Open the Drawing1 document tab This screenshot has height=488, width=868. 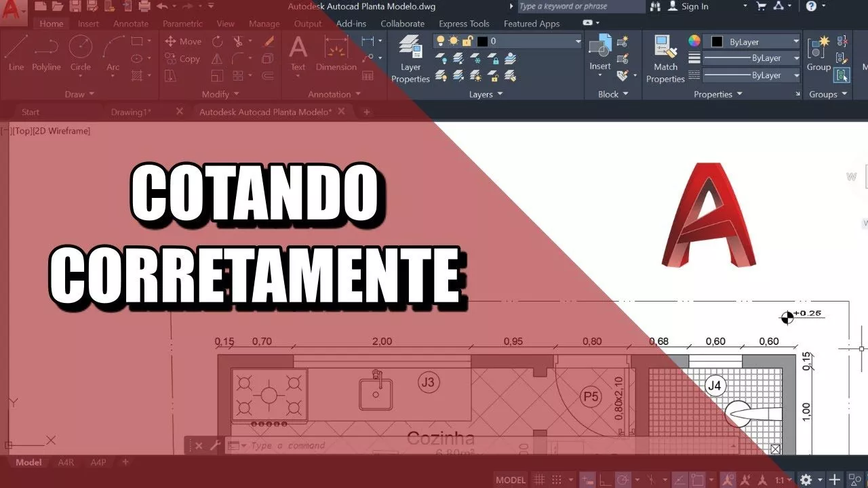pyautogui.click(x=131, y=112)
